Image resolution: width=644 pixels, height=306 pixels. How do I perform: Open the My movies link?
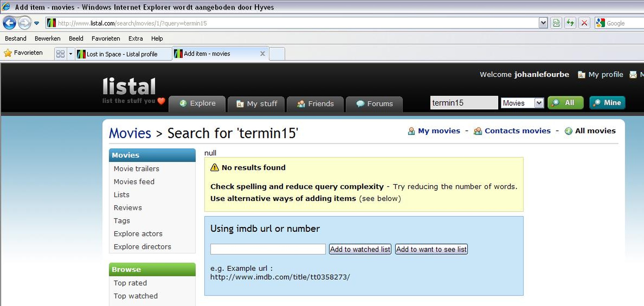coord(439,131)
